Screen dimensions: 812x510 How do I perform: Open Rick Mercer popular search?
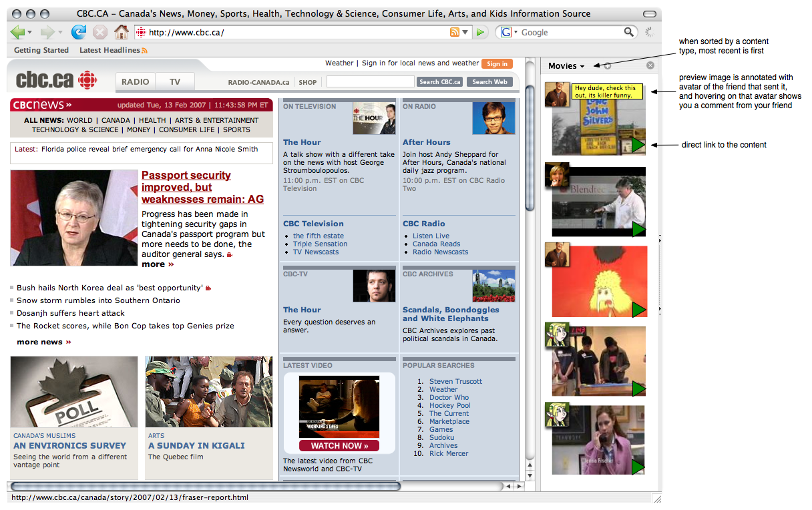click(449, 453)
